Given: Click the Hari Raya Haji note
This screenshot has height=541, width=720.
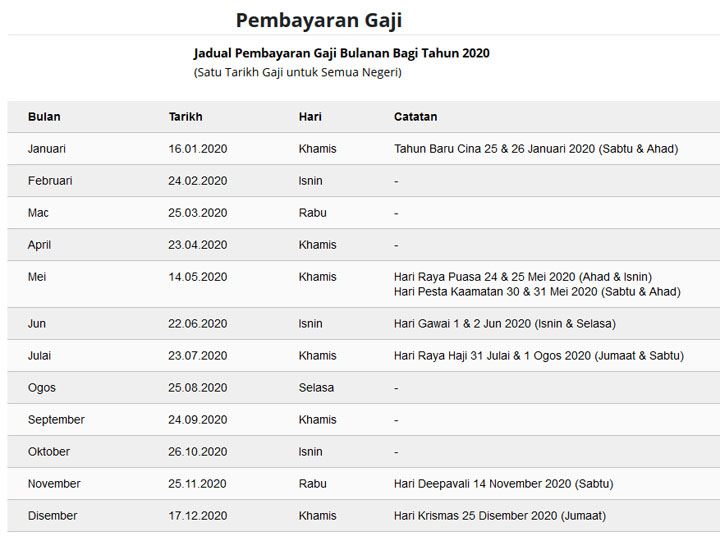Looking at the screenshot, I should [539, 356].
